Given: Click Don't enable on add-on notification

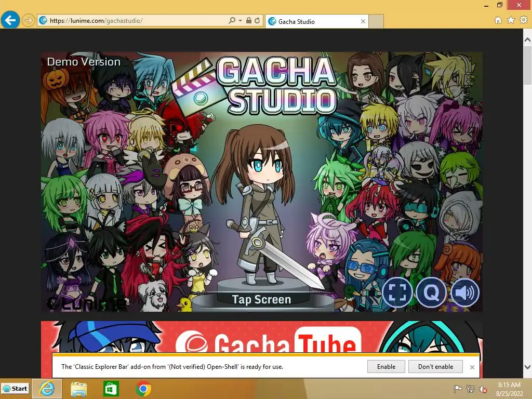Looking at the screenshot, I should tap(436, 367).
